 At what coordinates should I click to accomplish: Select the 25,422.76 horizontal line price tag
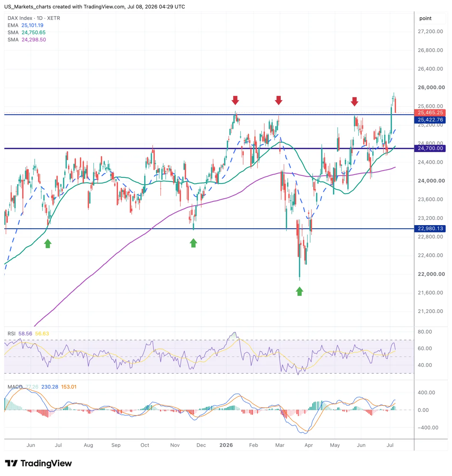click(x=430, y=120)
